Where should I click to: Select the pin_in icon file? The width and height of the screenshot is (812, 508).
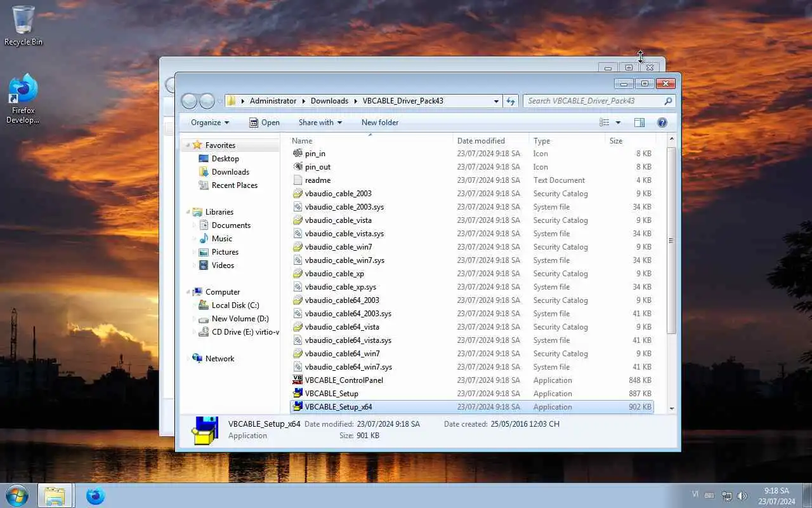[471, 154]
